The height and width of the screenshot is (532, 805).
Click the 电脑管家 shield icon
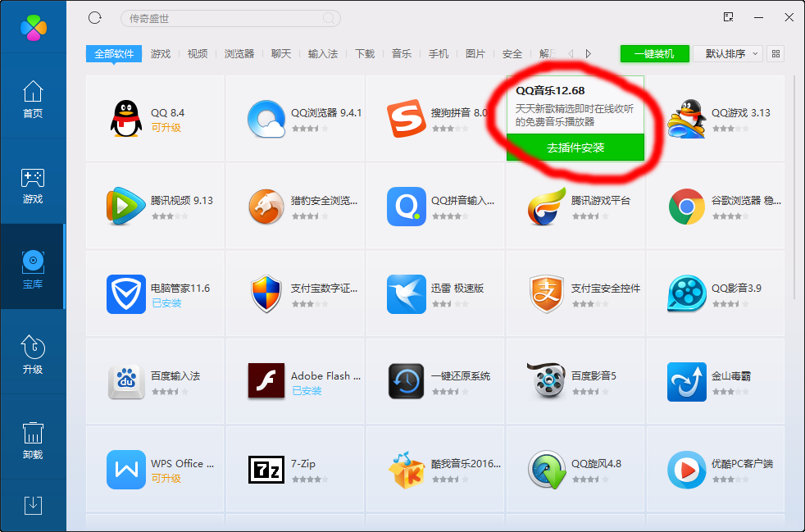coord(125,294)
